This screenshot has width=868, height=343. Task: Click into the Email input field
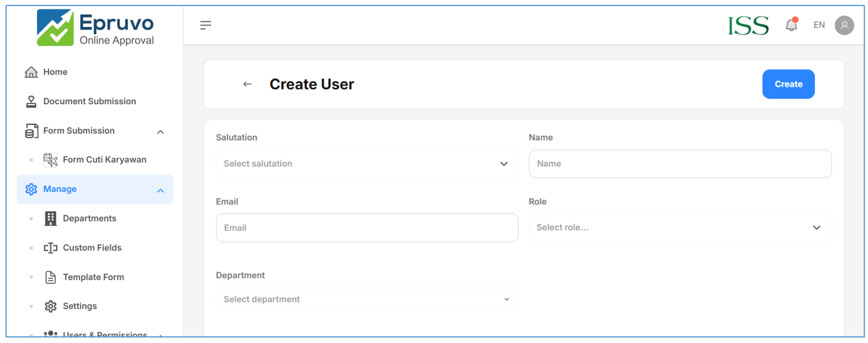367,228
